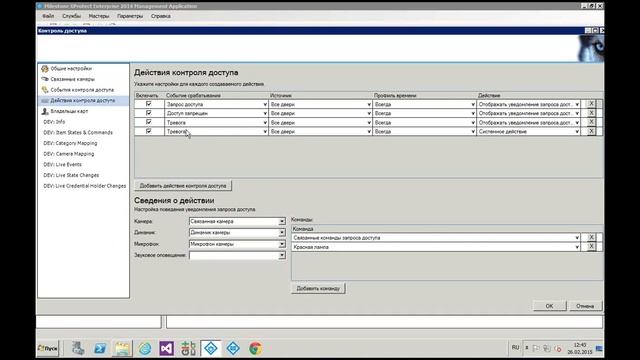This screenshot has width=640, height=360.
Task: Remove the 'Красная лампа' command
Action: pyautogui.click(x=591, y=247)
